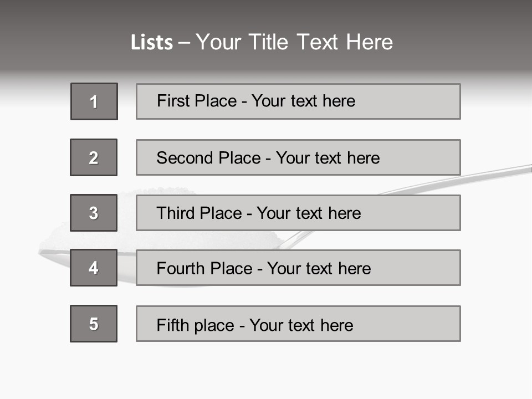This screenshot has width=532, height=399.
Task: Select the number 4 square
Action: [x=94, y=268]
